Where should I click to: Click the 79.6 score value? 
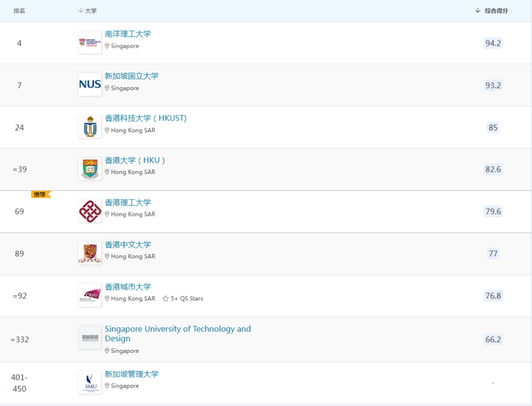pyautogui.click(x=493, y=211)
